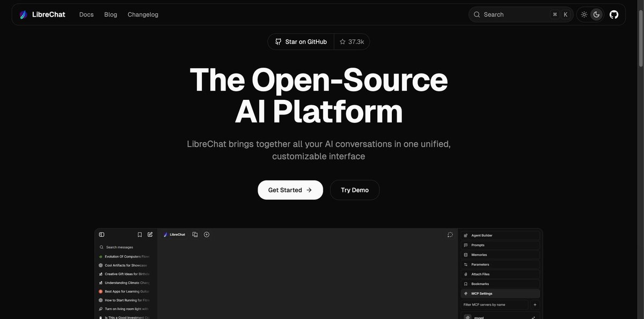Expand the Prompts panel in preview
The width and height of the screenshot is (644, 319).
(x=500, y=245)
